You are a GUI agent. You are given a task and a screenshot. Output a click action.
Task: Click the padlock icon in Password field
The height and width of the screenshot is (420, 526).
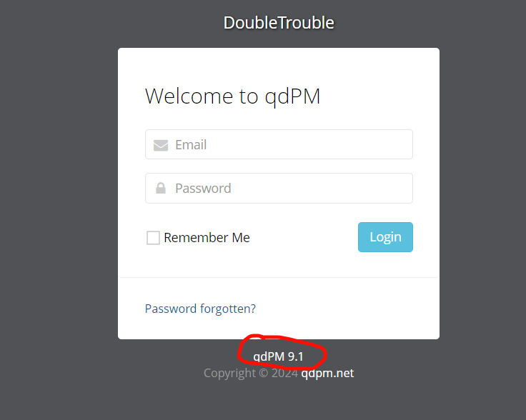(x=161, y=188)
